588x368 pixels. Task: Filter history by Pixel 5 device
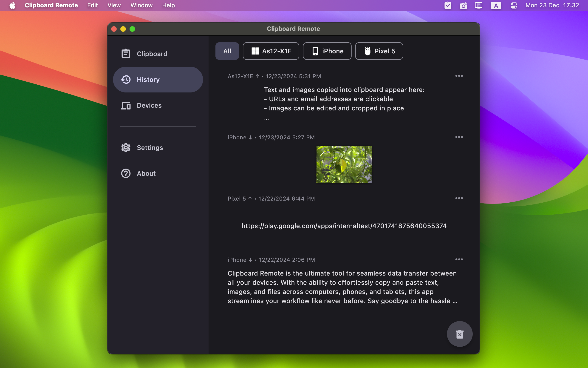tap(379, 51)
